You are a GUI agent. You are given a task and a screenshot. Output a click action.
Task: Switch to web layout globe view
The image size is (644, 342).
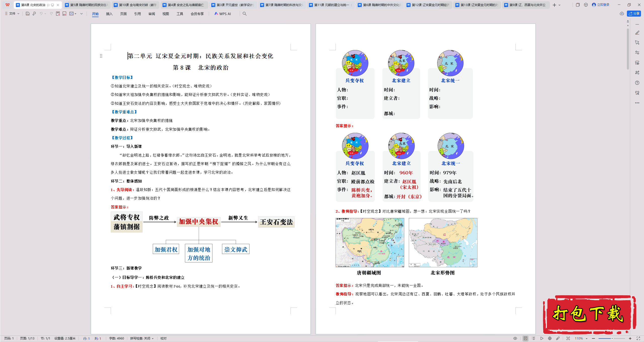(550, 338)
